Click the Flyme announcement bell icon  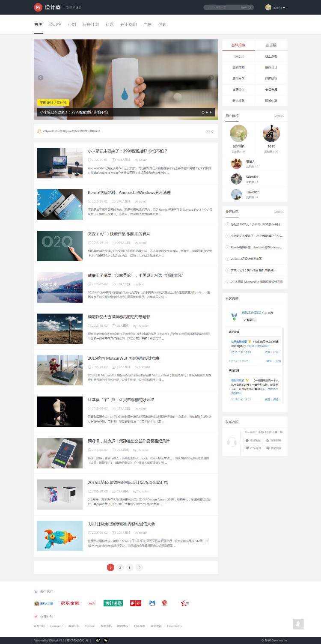click(x=39, y=131)
